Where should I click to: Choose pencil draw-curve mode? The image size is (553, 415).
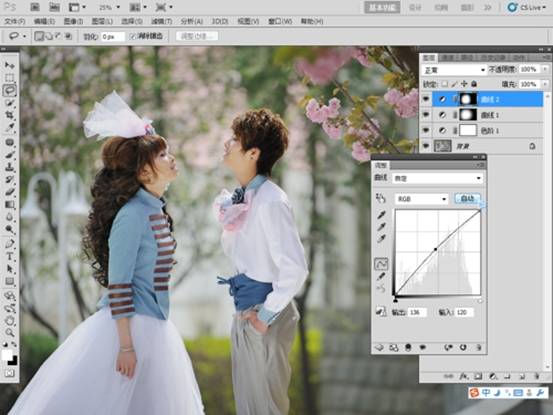click(x=381, y=277)
